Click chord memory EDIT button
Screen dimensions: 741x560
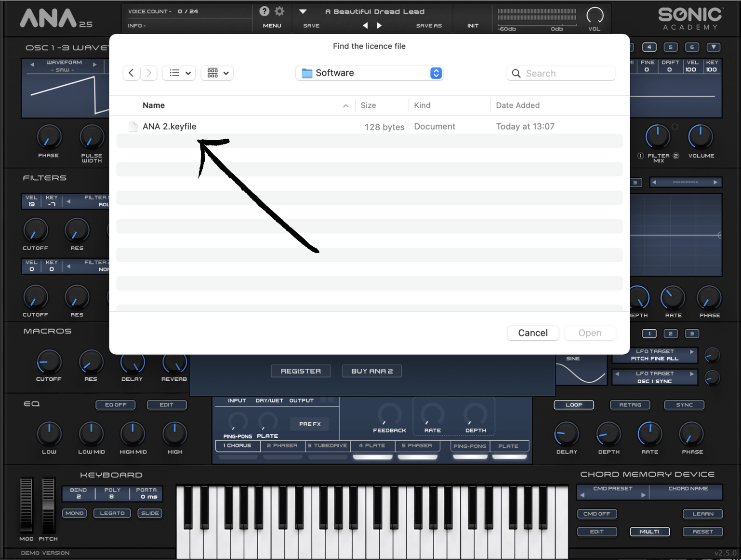point(597,532)
